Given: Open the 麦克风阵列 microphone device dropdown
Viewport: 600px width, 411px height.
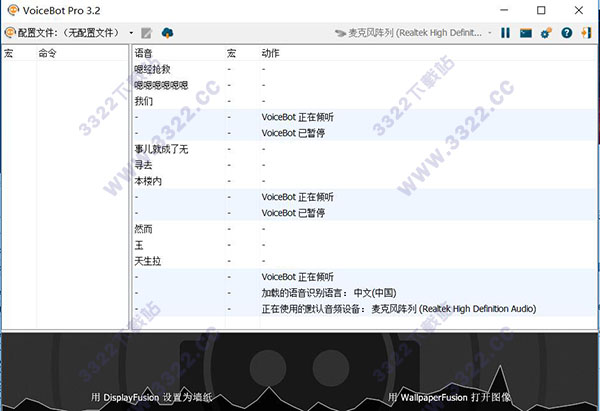Looking at the screenshot, I should [x=413, y=33].
